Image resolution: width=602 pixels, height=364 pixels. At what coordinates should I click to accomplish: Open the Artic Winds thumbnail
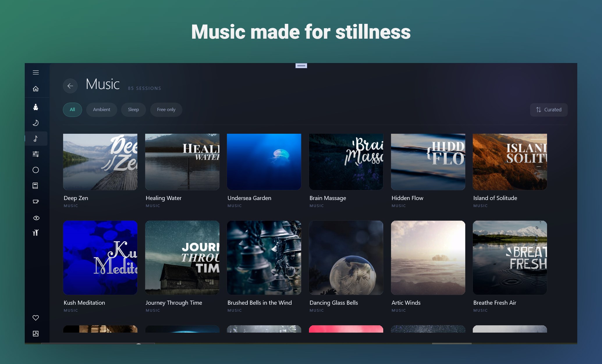428,258
